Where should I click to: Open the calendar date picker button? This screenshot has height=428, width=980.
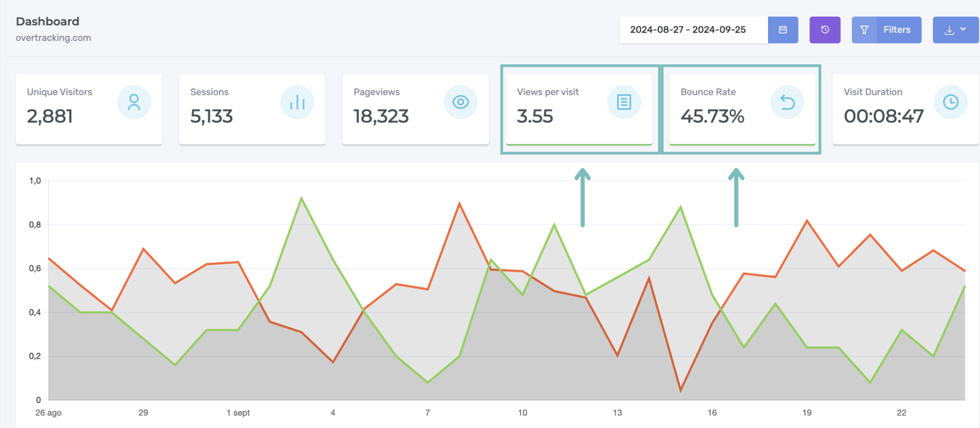[x=783, y=30]
